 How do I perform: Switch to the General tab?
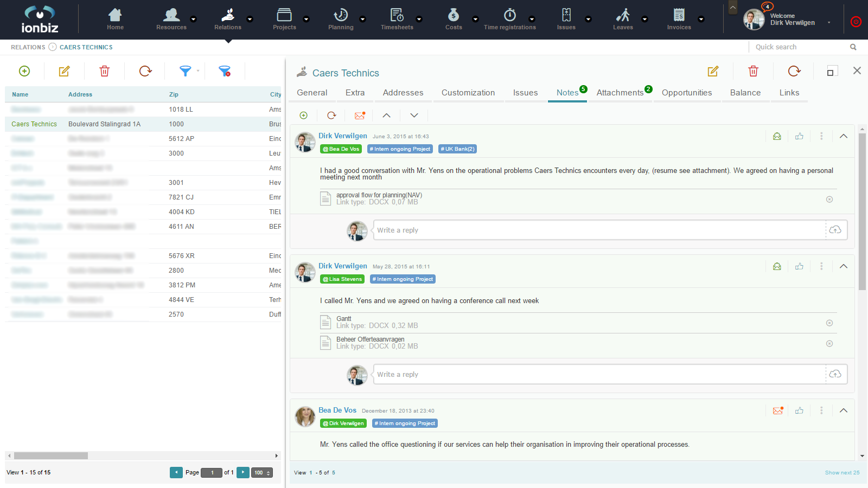tap(312, 93)
